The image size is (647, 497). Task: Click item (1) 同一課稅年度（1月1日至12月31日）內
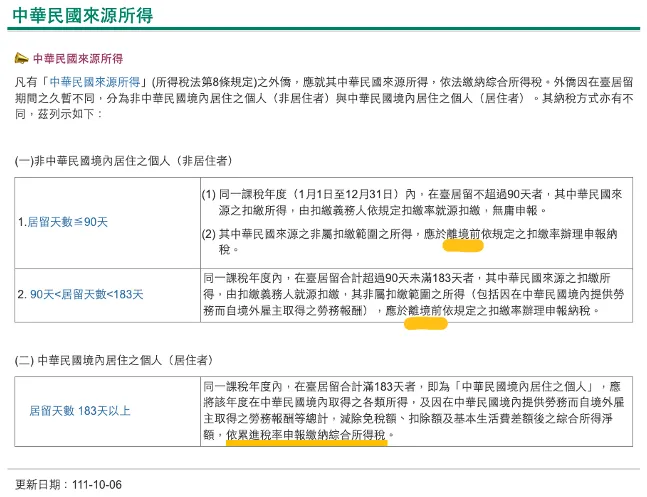[309, 194]
